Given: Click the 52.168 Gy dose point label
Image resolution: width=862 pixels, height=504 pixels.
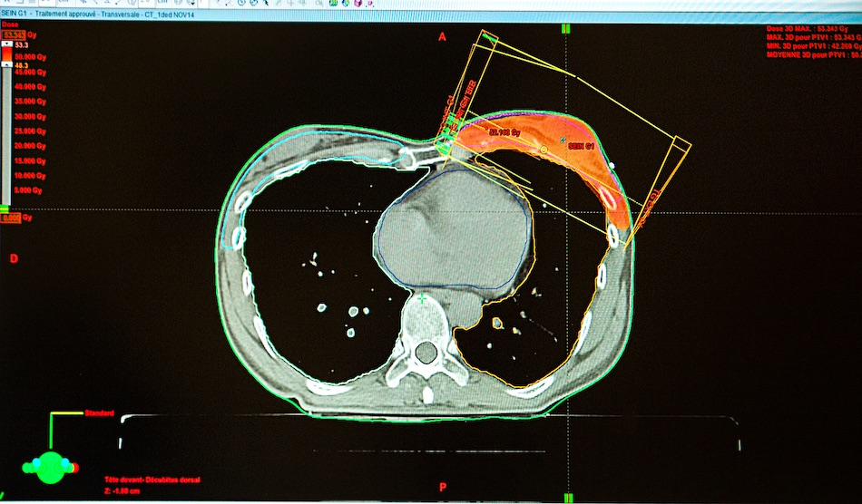Looking at the screenshot, I should (504, 132).
